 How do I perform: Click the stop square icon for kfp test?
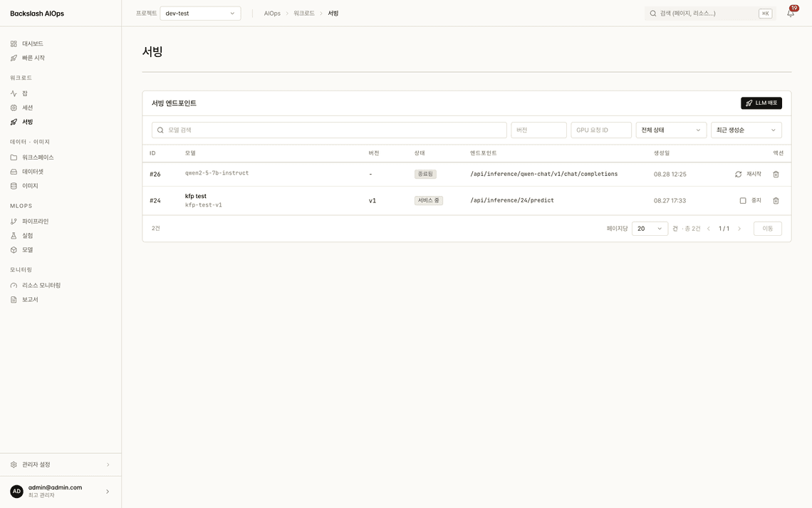click(x=743, y=200)
